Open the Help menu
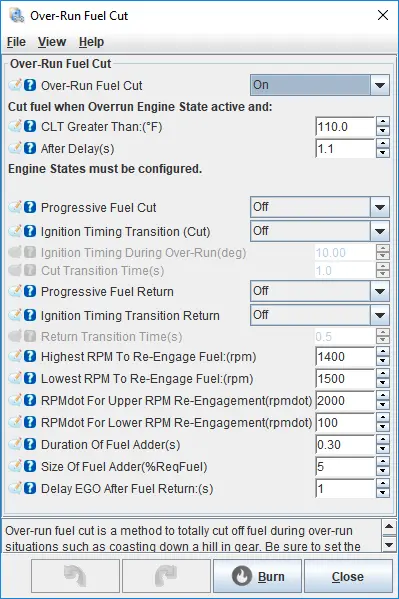Image resolution: width=399 pixels, height=599 pixels. pos(91,42)
